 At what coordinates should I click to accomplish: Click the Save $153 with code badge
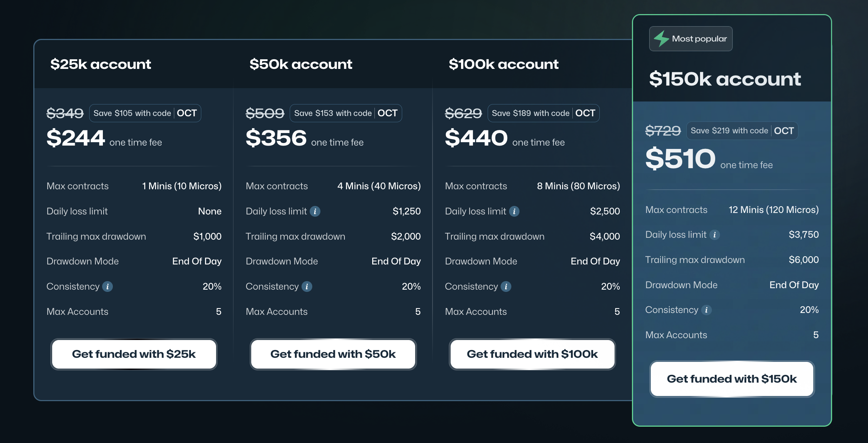346,113
